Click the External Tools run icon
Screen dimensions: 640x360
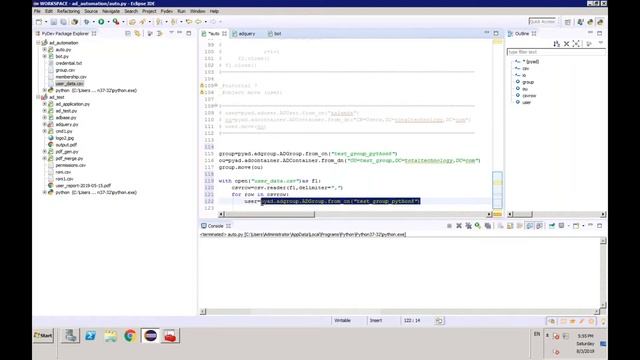click(116, 22)
